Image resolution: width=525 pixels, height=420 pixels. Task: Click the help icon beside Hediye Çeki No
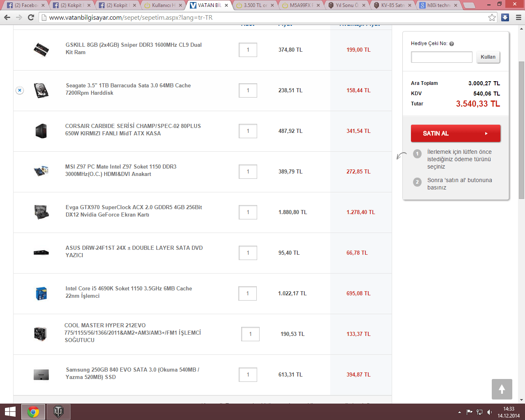(x=452, y=44)
